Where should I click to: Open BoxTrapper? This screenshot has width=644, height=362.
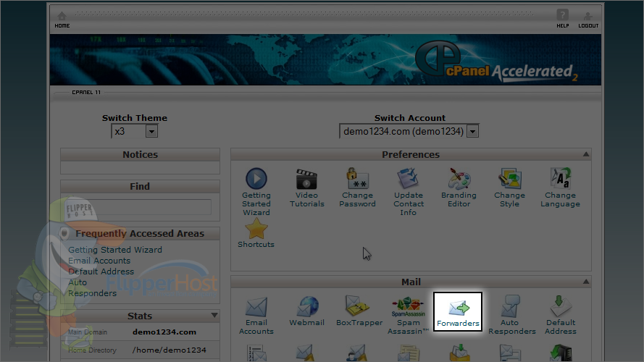click(x=359, y=311)
